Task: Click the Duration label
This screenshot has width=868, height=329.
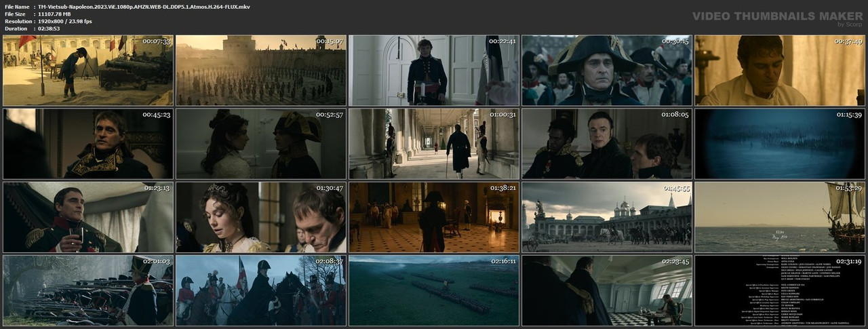Action: (x=16, y=28)
